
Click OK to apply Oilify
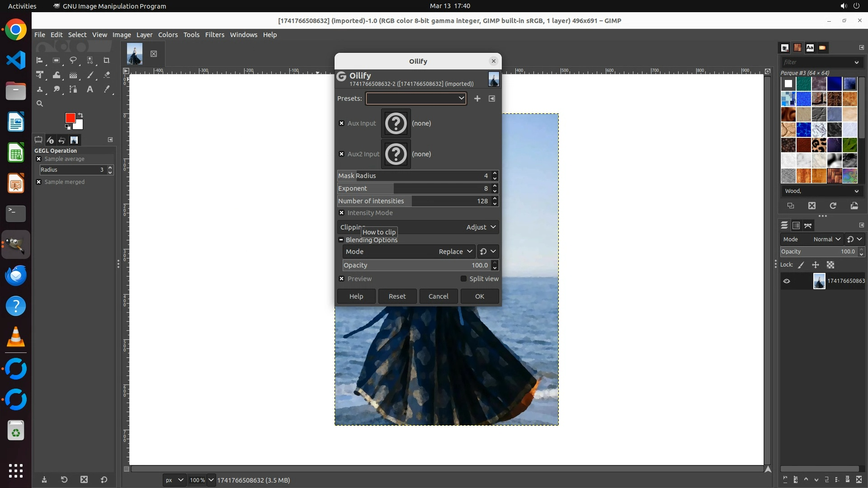479,296
